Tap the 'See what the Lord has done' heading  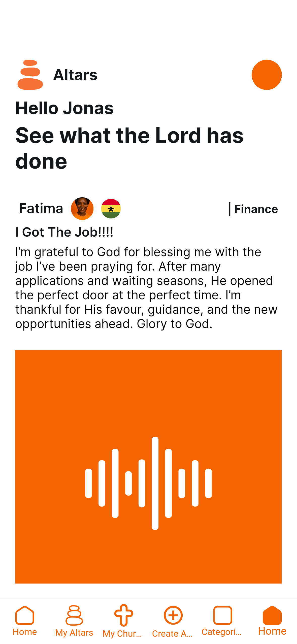point(129,148)
